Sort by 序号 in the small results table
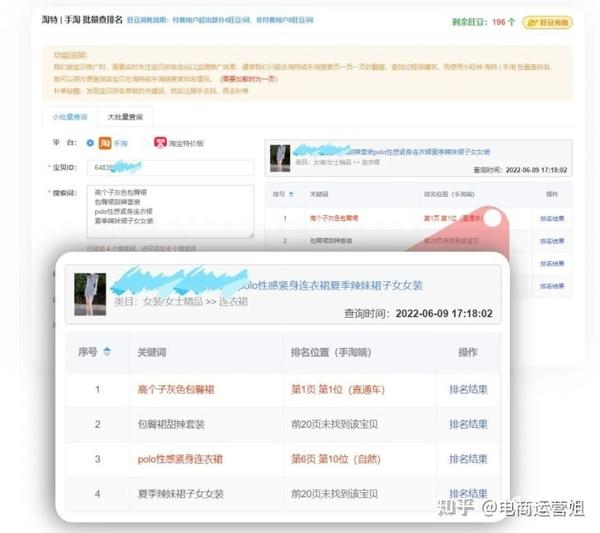Screen dimensions: 600x533 291,194
